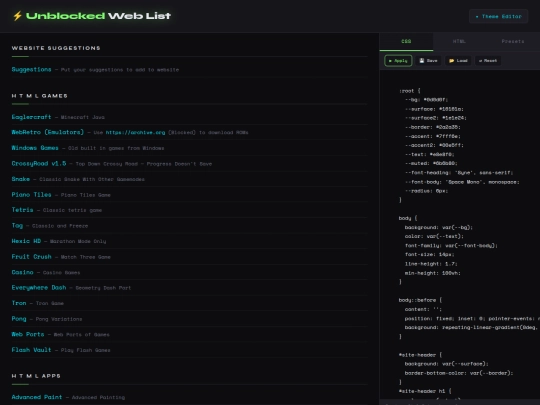The image size is (540, 405).
Task: Click the Geometry Dash Port description
Action: click(x=103, y=288)
